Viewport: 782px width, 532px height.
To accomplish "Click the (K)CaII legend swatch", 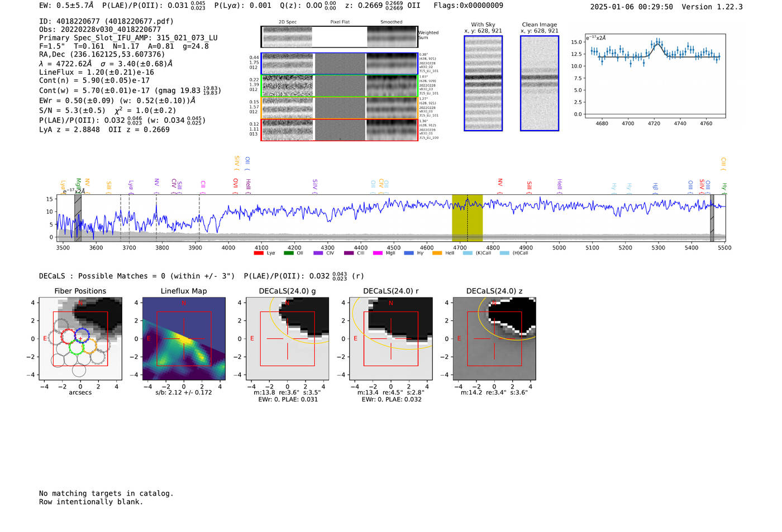I will coord(468,253).
